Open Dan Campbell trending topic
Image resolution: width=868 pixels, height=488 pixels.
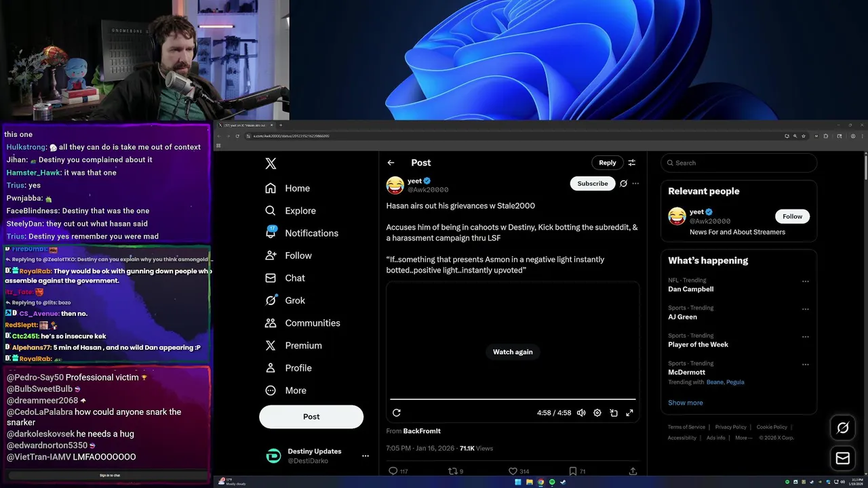tap(690, 289)
